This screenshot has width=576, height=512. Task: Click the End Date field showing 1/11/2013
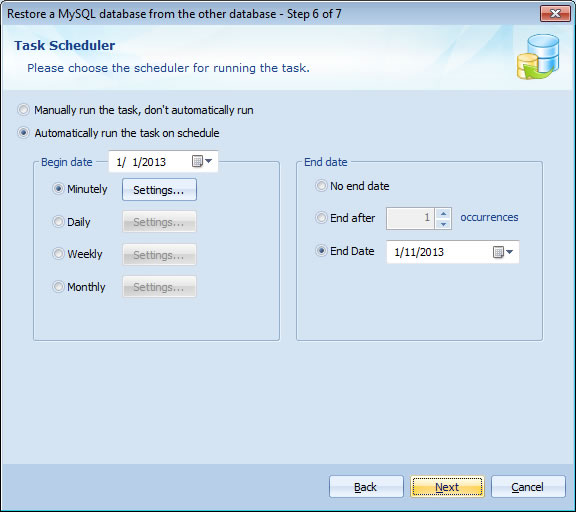(453, 252)
